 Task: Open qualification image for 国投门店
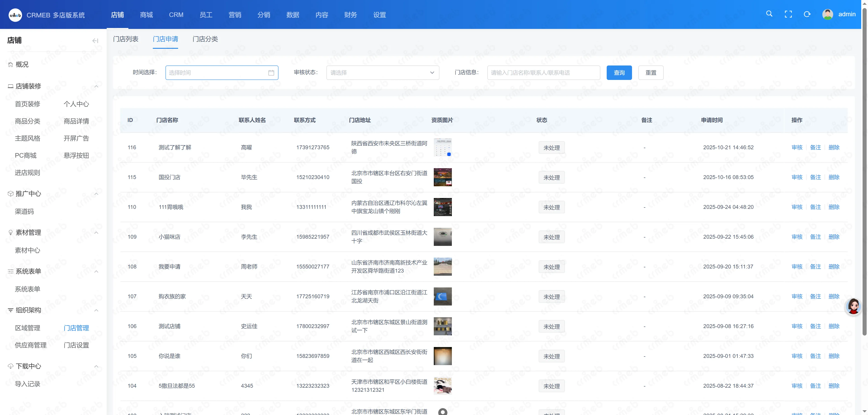pos(442,177)
